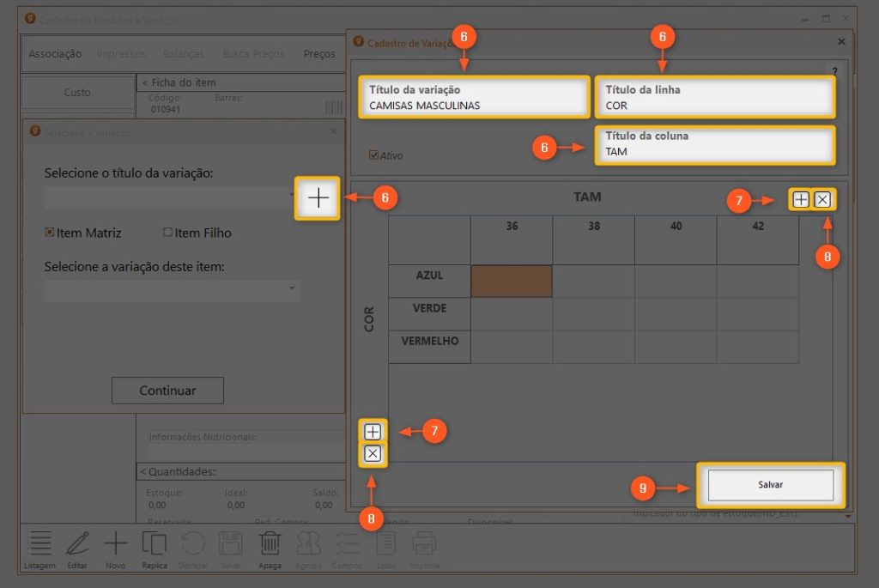Click the Replica copy icon
Screen dimensions: 879x588
155,549
